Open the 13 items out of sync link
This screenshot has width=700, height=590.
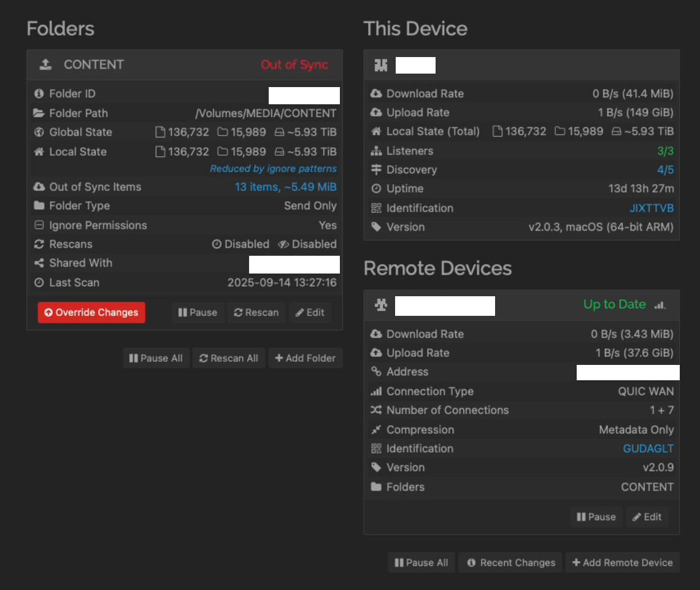(285, 187)
